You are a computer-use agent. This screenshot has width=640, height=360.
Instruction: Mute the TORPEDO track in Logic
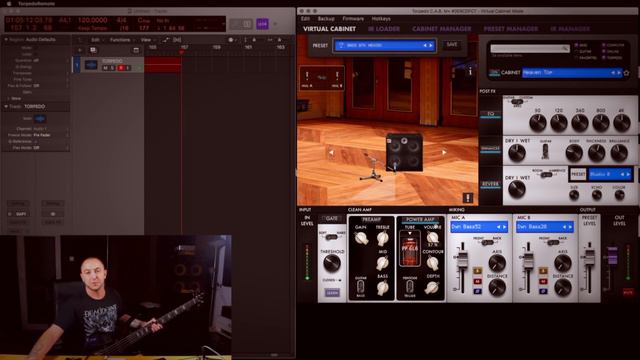tap(105, 68)
